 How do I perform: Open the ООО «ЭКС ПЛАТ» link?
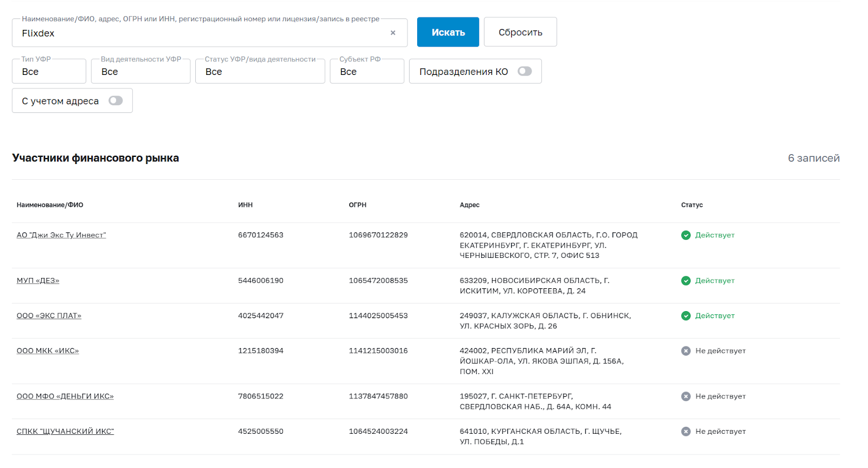point(49,315)
